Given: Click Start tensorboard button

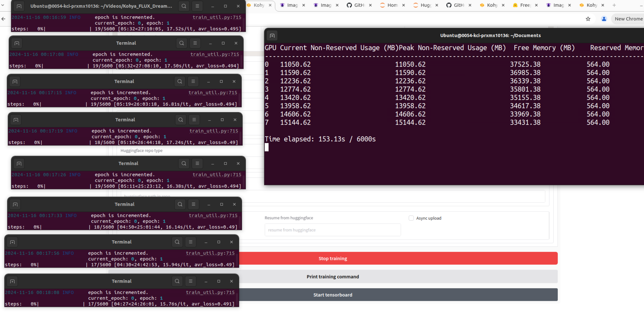Looking at the screenshot, I should [332, 295].
